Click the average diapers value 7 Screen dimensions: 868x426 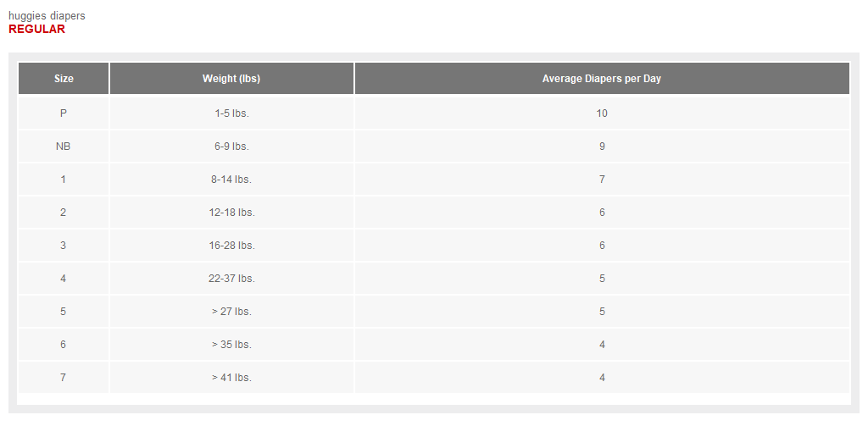coord(602,180)
